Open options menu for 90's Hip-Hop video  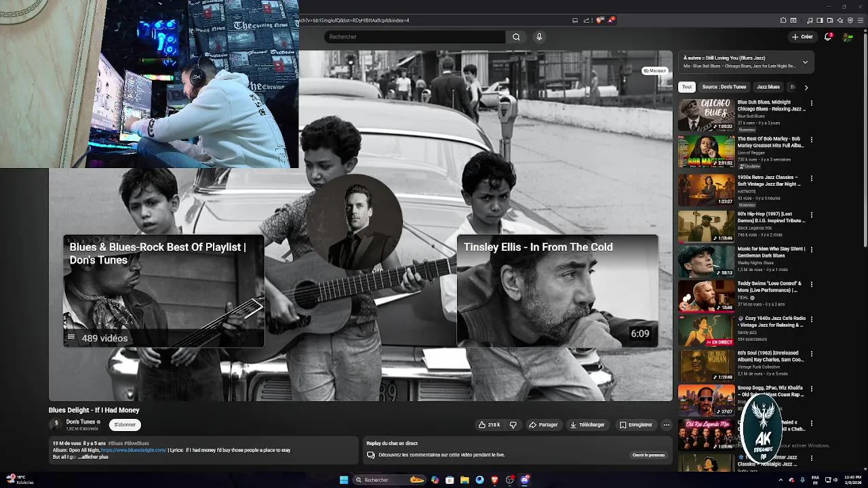pyautogui.click(x=811, y=214)
